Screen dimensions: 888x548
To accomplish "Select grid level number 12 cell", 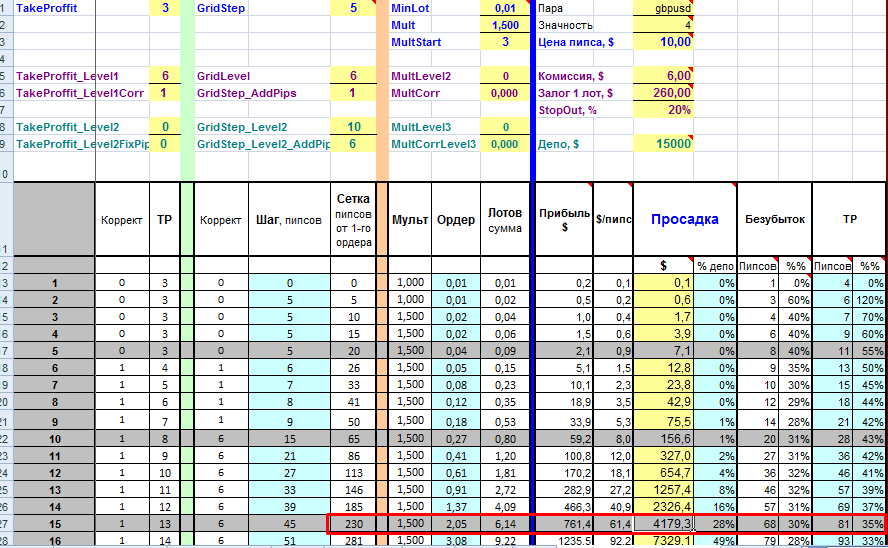I will tap(54, 473).
